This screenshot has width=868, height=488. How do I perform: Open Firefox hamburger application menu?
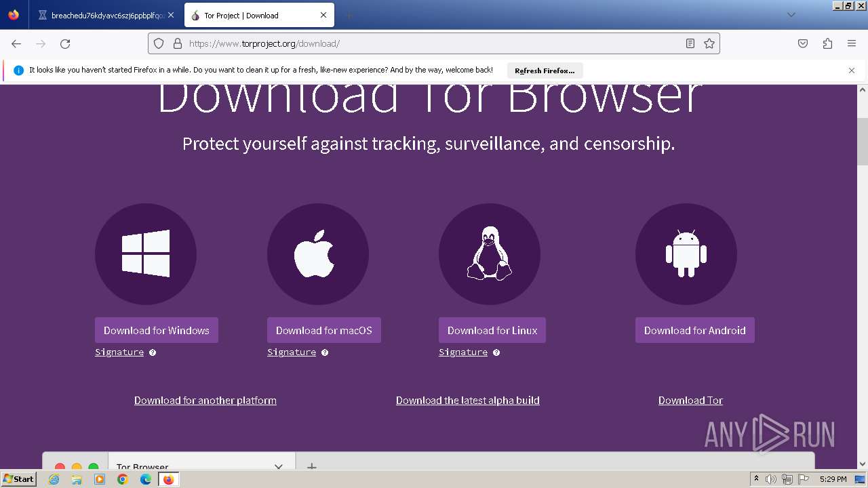click(x=852, y=43)
